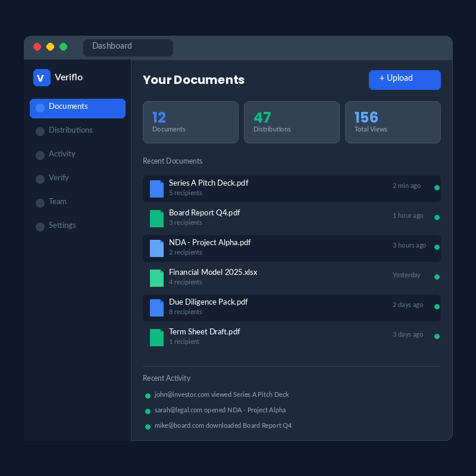Image resolution: width=476 pixels, height=476 pixels.
Task: Open the Activity page from sidebar
Action: [62, 154]
